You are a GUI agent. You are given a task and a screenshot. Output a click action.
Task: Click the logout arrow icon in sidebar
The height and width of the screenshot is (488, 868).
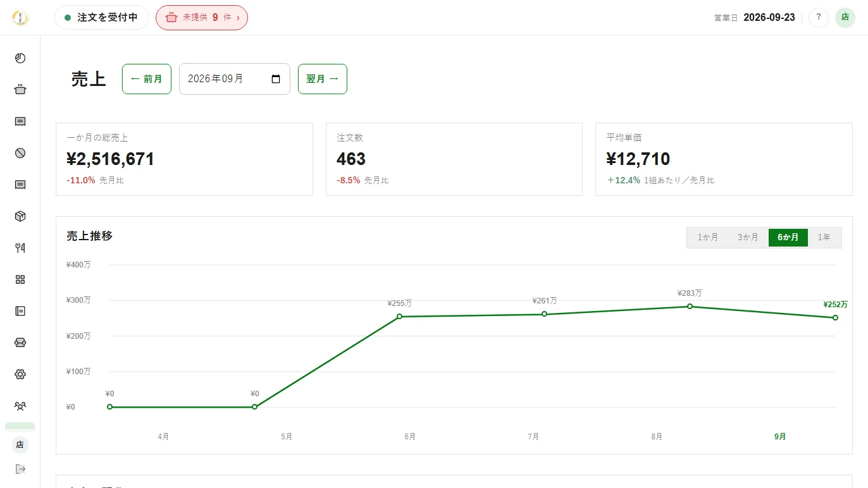pos(20,468)
